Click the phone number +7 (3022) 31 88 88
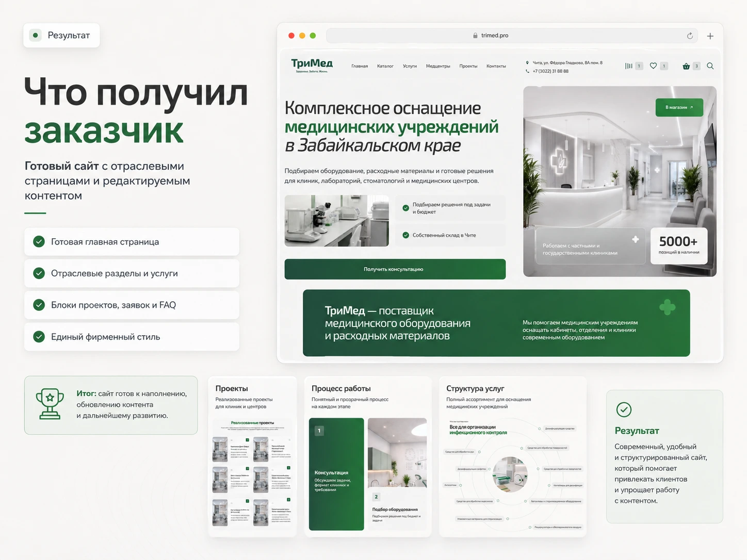Screen dimensions: 747x560 click(550, 71)
